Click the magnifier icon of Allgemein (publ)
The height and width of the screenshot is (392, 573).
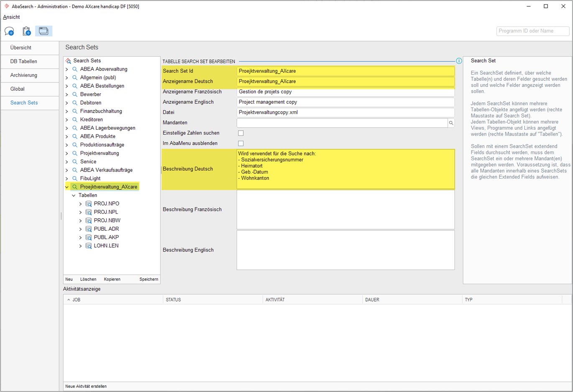point(75,77)
